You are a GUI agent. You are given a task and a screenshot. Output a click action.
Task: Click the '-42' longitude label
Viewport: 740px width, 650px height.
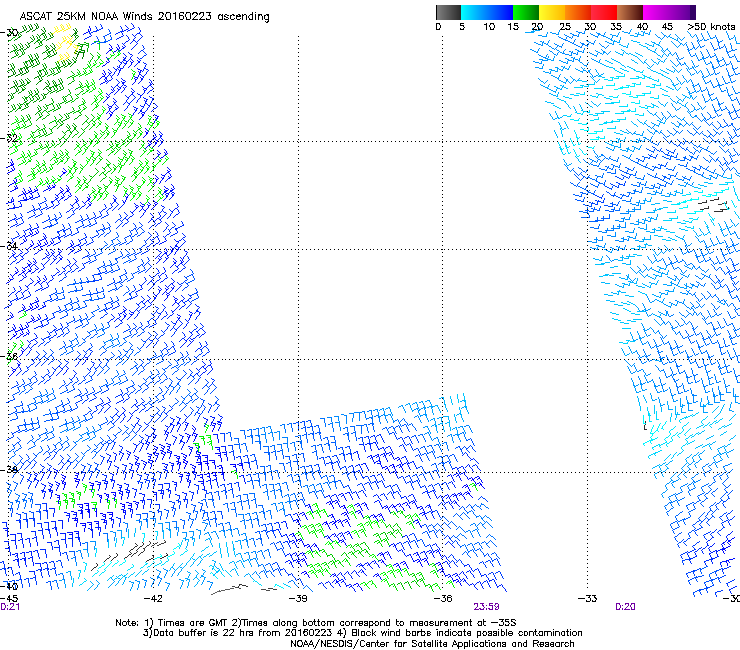coord(153,599)
